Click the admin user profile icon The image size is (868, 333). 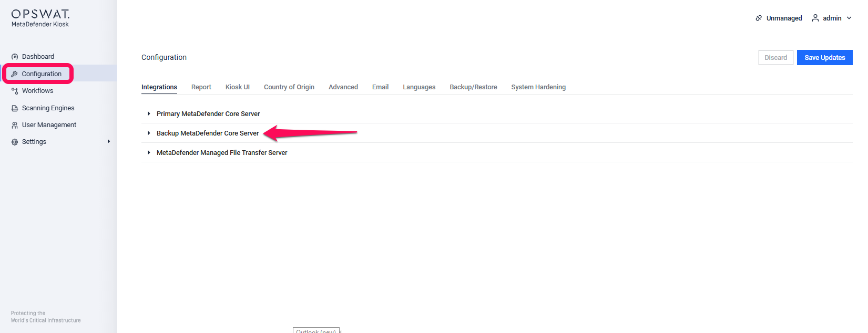[815, 18]
